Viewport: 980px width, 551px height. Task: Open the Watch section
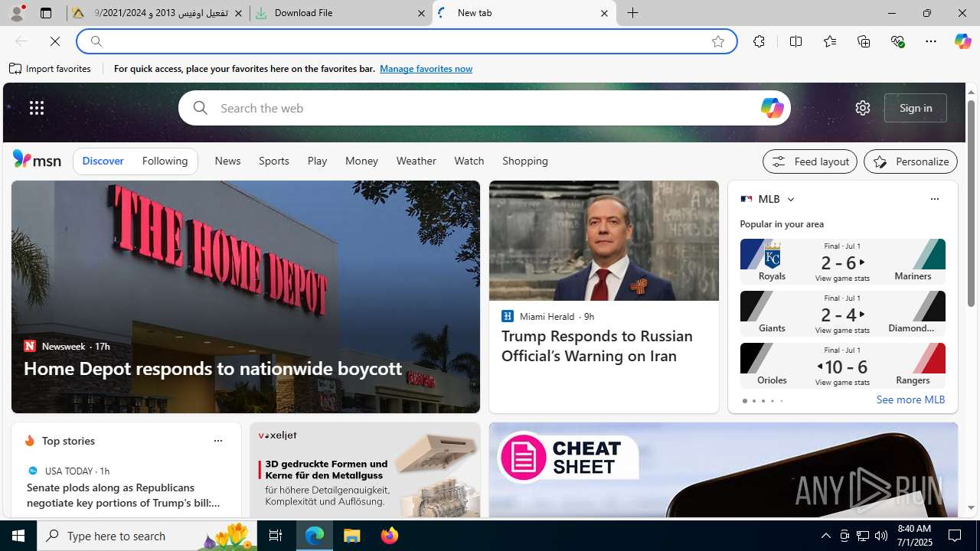[x=469, y=161]
